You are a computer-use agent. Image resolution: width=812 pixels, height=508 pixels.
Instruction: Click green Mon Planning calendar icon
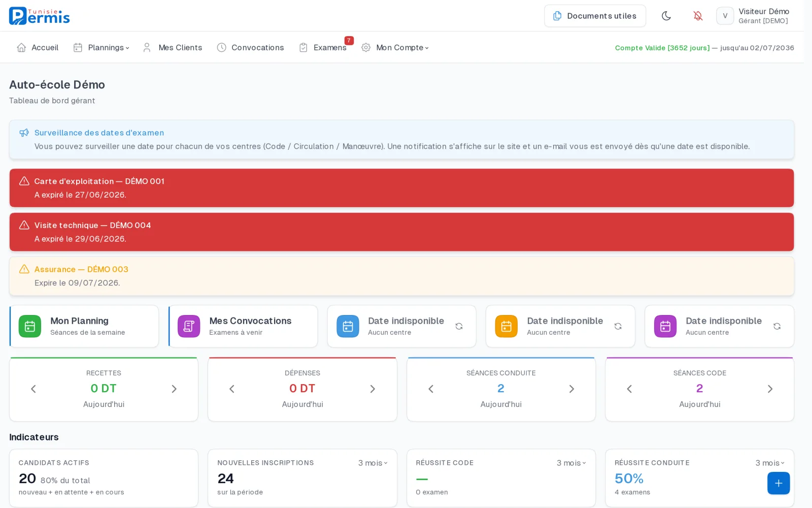[30, 326]
